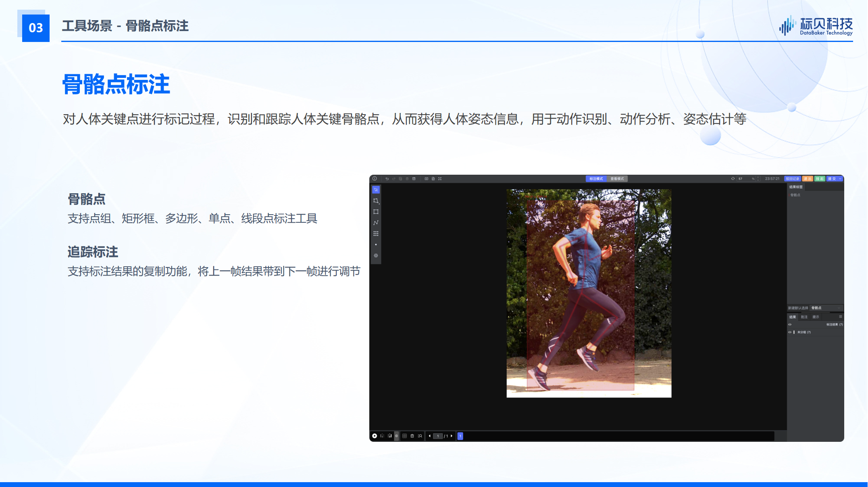
Task: Click the document page icon in the toolbar
Action: tap(433, 179)
